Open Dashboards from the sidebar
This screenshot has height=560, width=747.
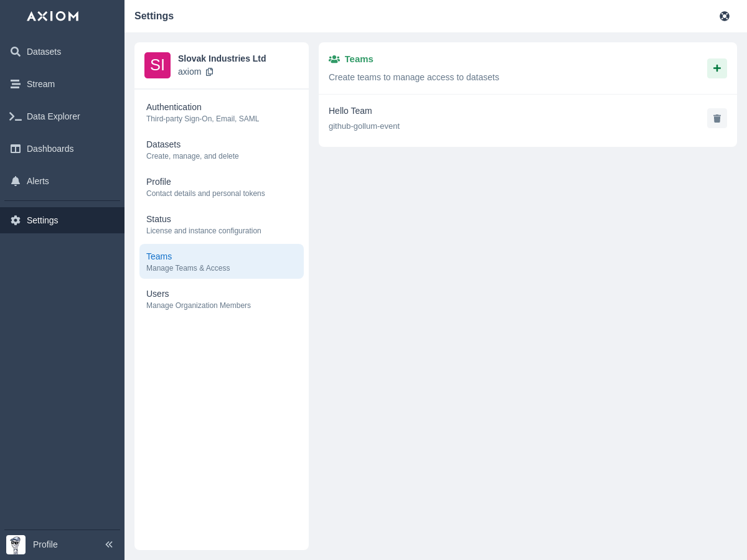[x=50, y=149]
